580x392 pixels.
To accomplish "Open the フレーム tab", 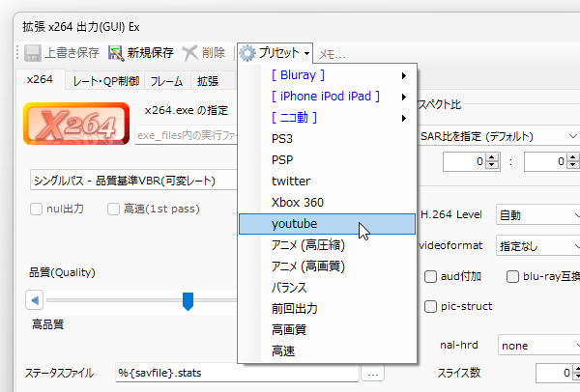I will point(167,81).
